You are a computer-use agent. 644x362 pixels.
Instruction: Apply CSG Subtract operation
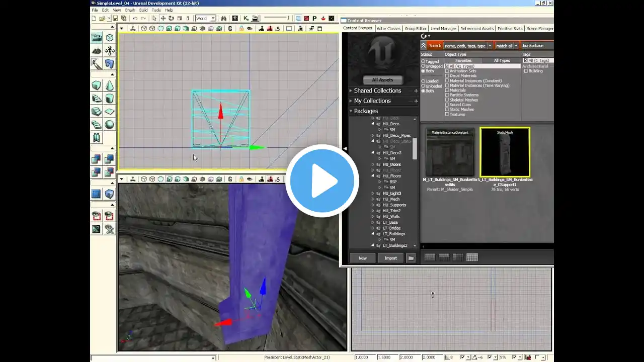110,159
